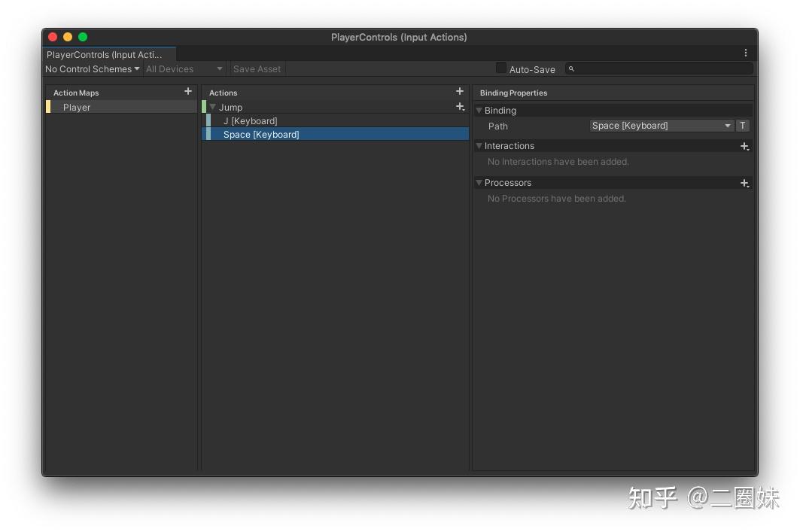The image size is (800, 532).
Task: Collapse the Interactions section header
Action: (479, 146)
